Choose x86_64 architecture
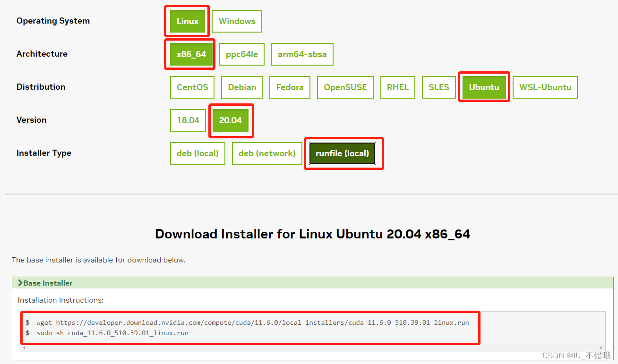Viewport: 618px width, 364px height. [x=191, y=54]
